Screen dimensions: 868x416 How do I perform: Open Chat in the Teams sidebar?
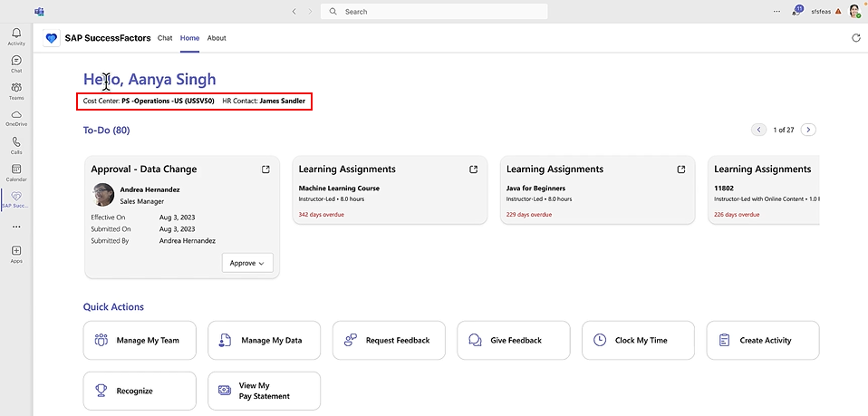[x=16, y=64]
